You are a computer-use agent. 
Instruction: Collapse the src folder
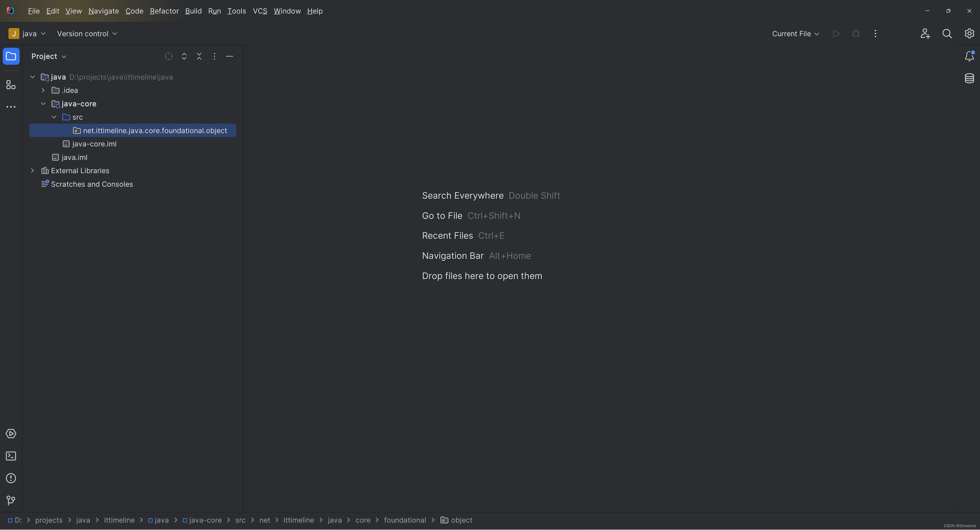point(54,117)
